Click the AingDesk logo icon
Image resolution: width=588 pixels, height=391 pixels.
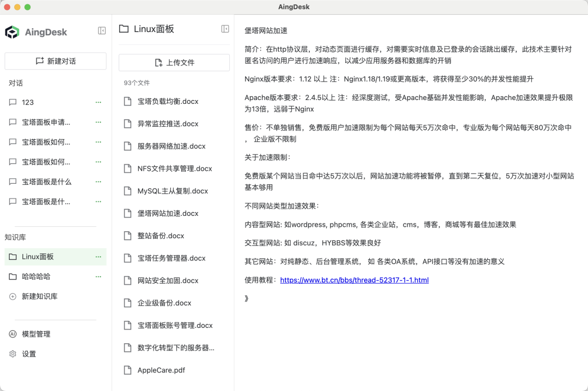12,32
